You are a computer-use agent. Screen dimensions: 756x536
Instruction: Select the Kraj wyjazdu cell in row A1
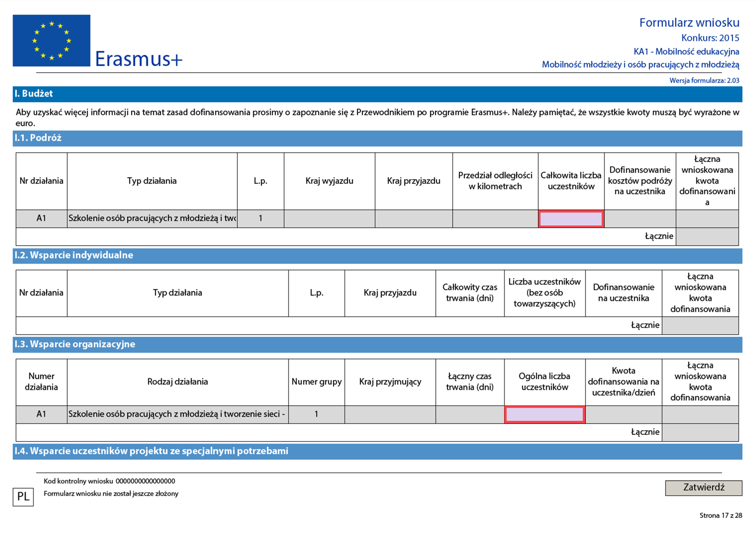(x=329, y=219)
